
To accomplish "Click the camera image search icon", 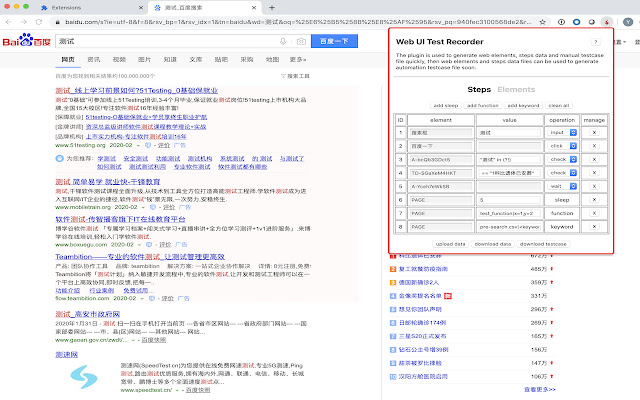I will (299, 42).
